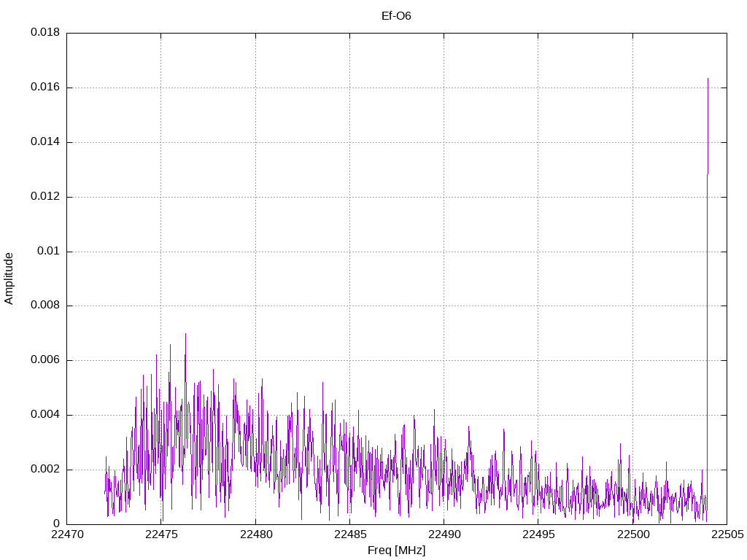747x560 pixels.
Task: Click the 0.018 y-axis tick label
Action: click(x=44, y=33)
